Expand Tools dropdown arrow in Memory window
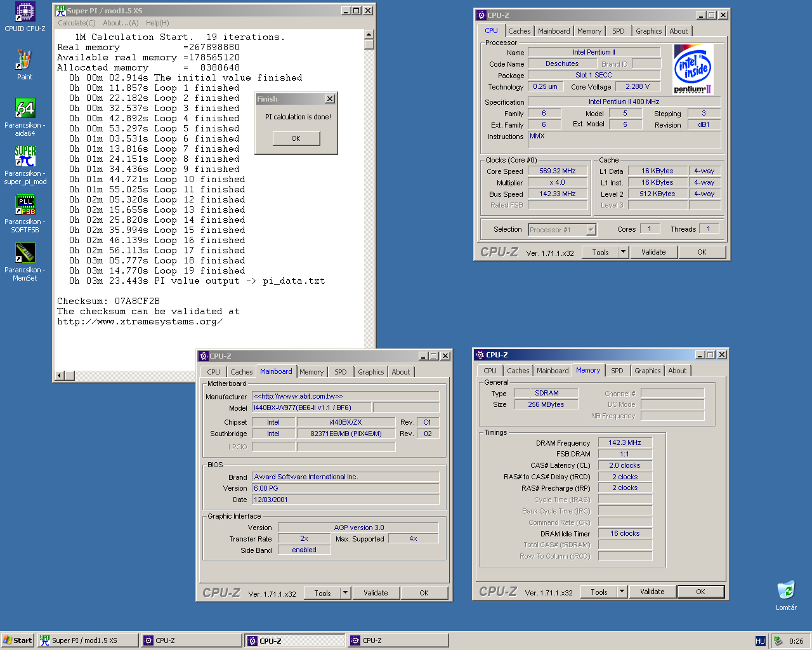The width and height of the screenshot is (812, 650). (622, 592)
